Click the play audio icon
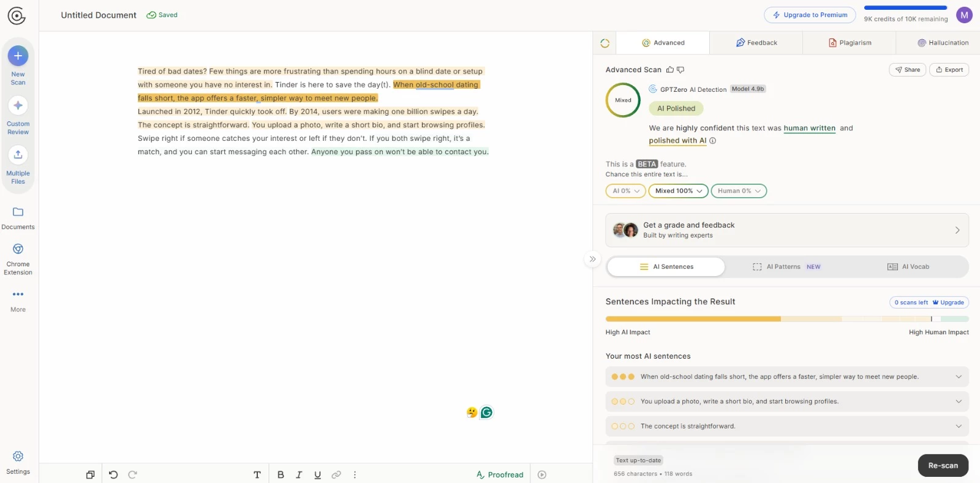 point(542,474)
